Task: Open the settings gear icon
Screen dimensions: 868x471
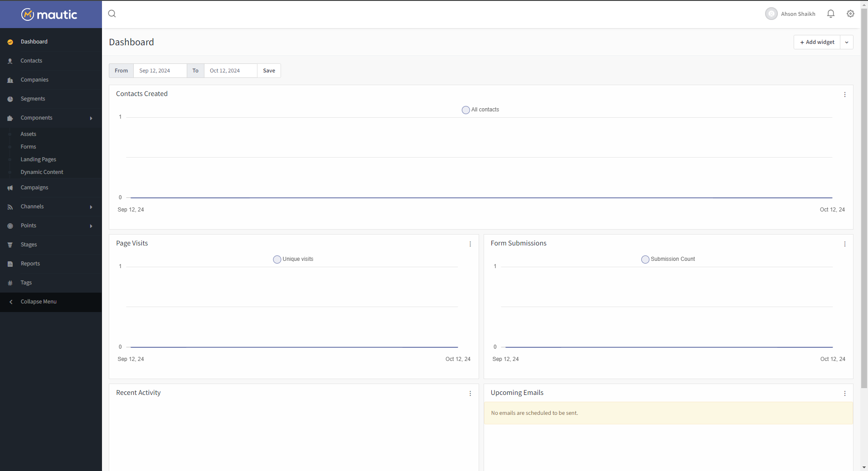Action: click(850, 14)
